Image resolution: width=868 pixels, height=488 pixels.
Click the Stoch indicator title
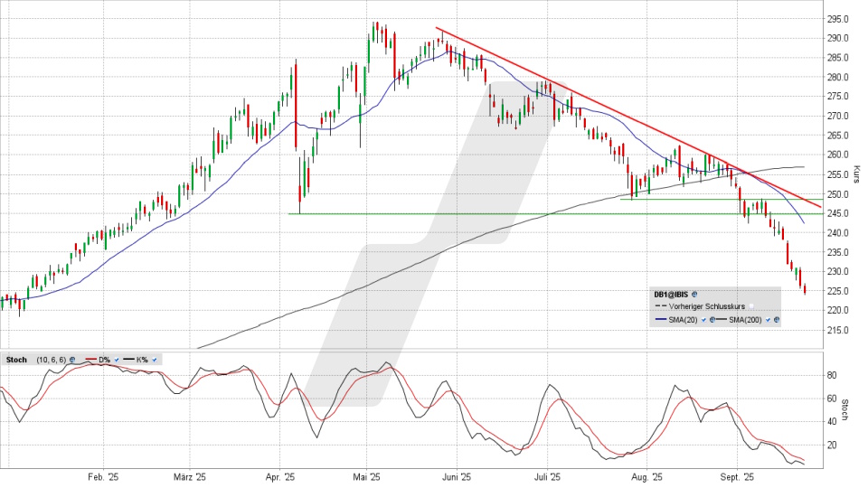click(16, 360)
